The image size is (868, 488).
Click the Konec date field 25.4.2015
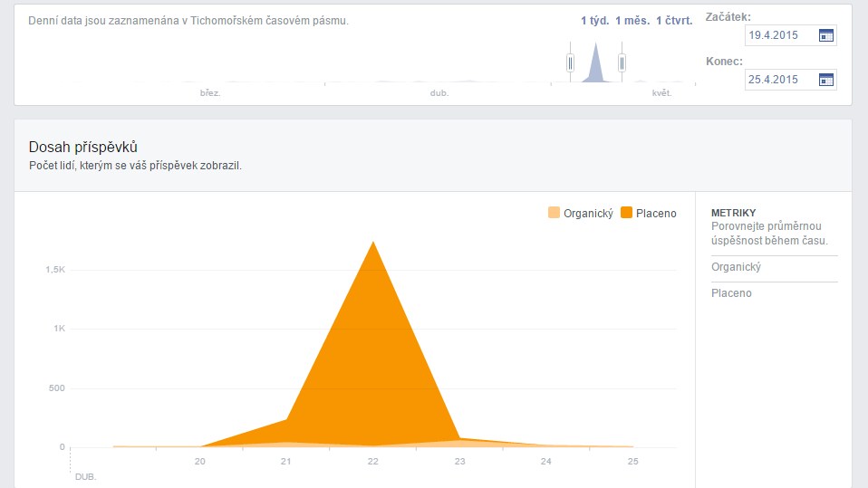(779, 80)
